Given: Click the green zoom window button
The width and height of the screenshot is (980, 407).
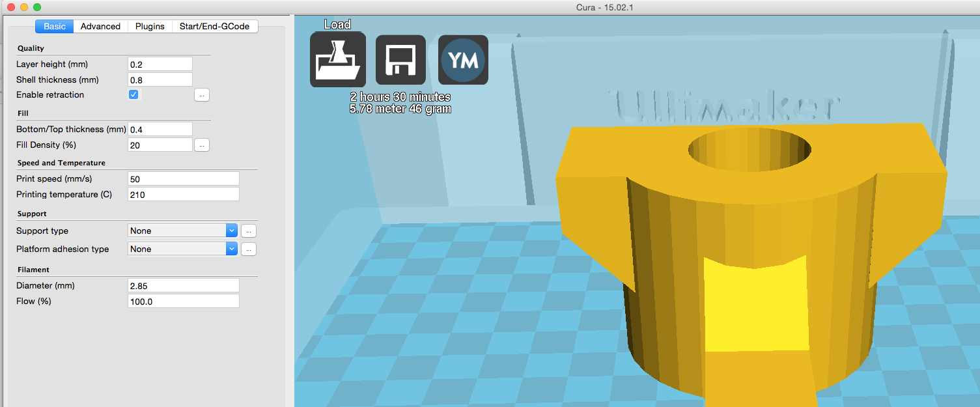Looking at the screenshot, I should coord(36,7).
